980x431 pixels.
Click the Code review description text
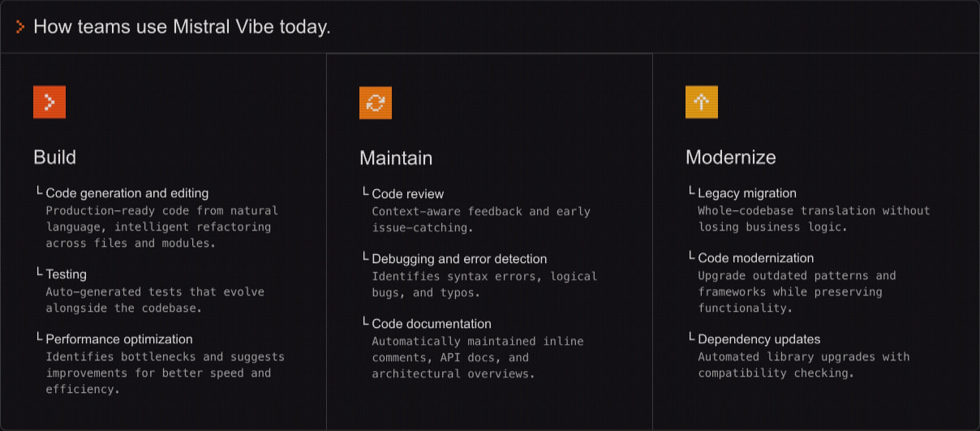(481, 220)
